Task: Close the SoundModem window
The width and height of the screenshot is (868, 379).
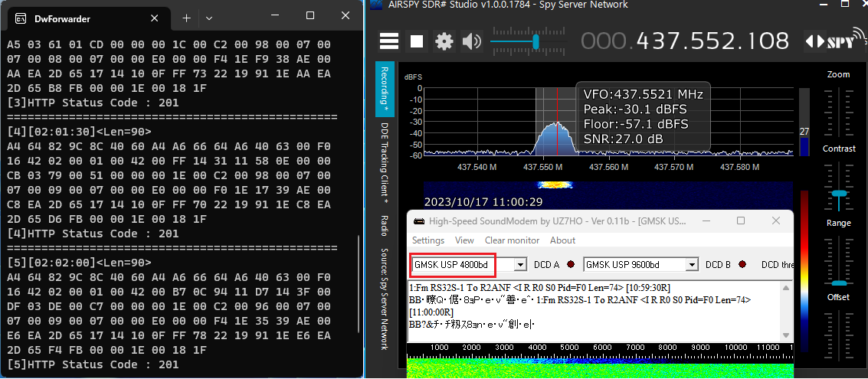Action: coord(776,221)
